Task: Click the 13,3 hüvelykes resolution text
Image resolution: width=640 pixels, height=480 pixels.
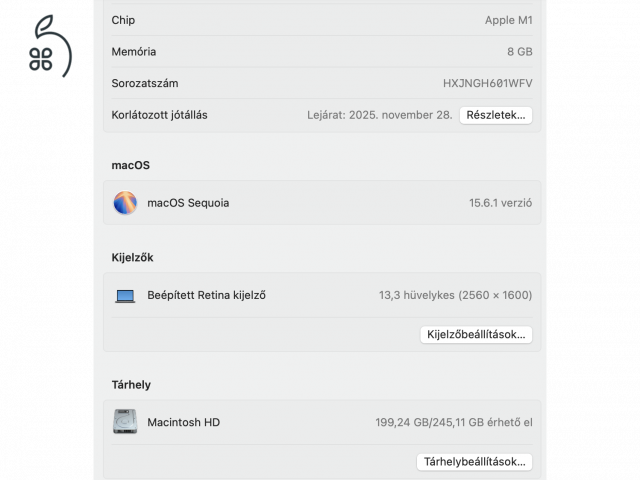Action: [x=455, y=295]
